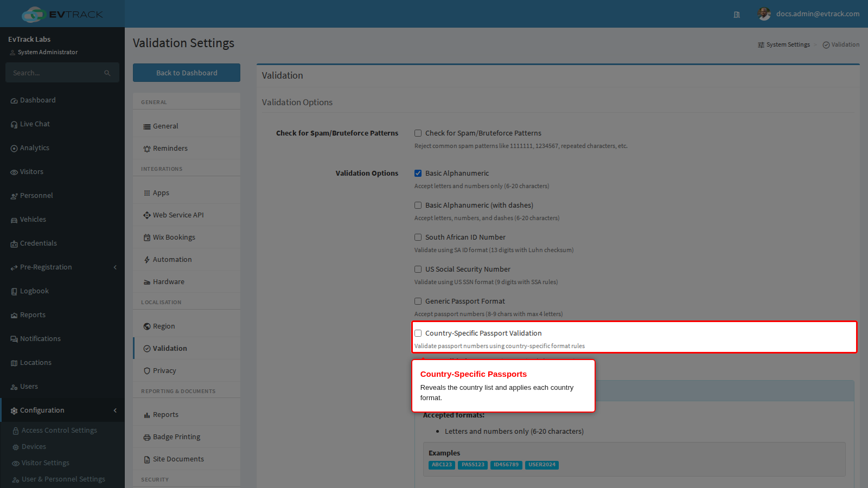Tick Basic Alphanumeric (with dashes) checkbox
The image size is (868, 488).
[418, 206]
